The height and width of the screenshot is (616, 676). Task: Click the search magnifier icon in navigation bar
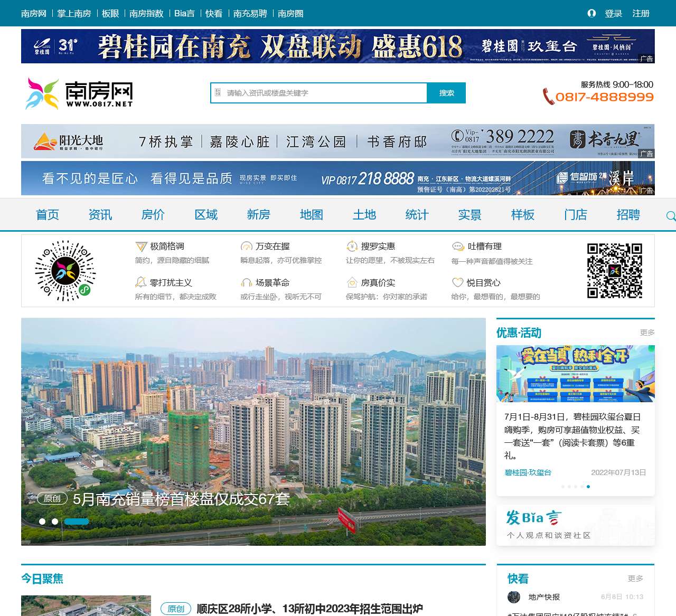coord(671,216)
